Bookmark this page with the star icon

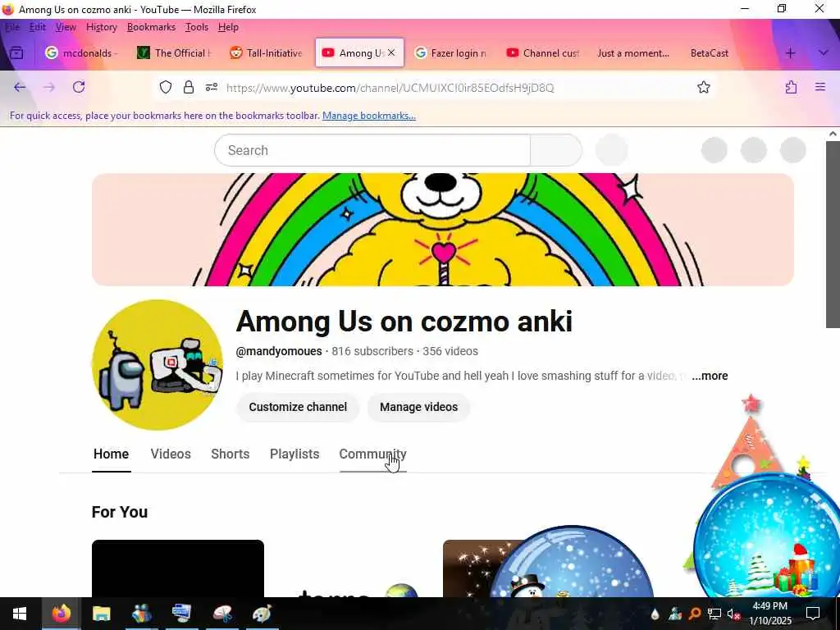pos(703,87)
